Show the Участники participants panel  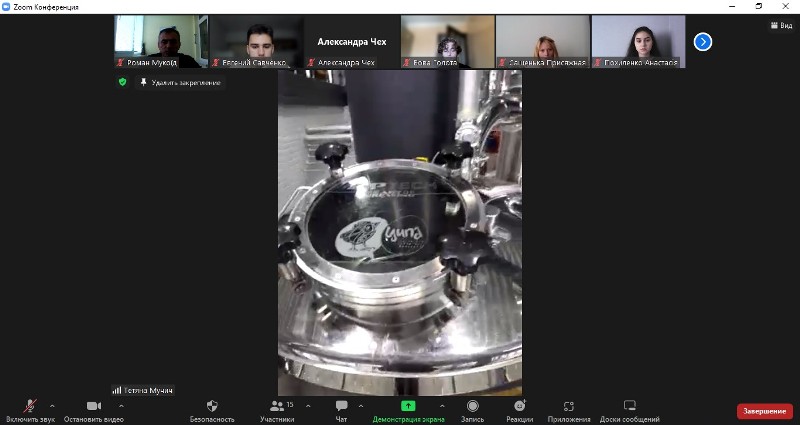click(x=277, y=411)
